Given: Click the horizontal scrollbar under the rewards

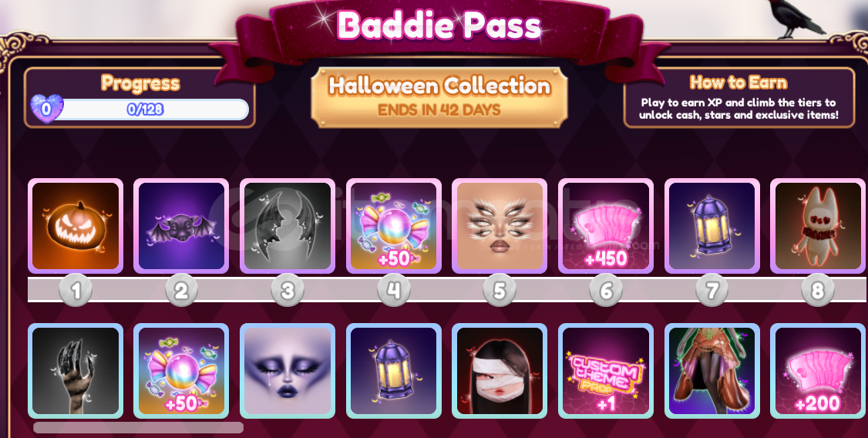Looking at the screenshot, I should pyautogui.click(x=138, y=427).
